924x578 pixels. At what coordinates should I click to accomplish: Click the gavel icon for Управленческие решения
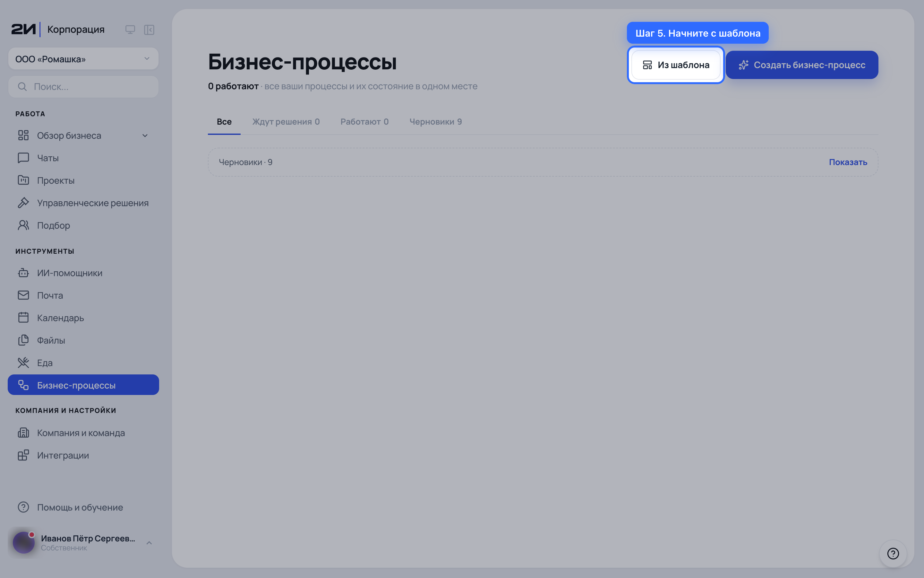tap(23, 203)
